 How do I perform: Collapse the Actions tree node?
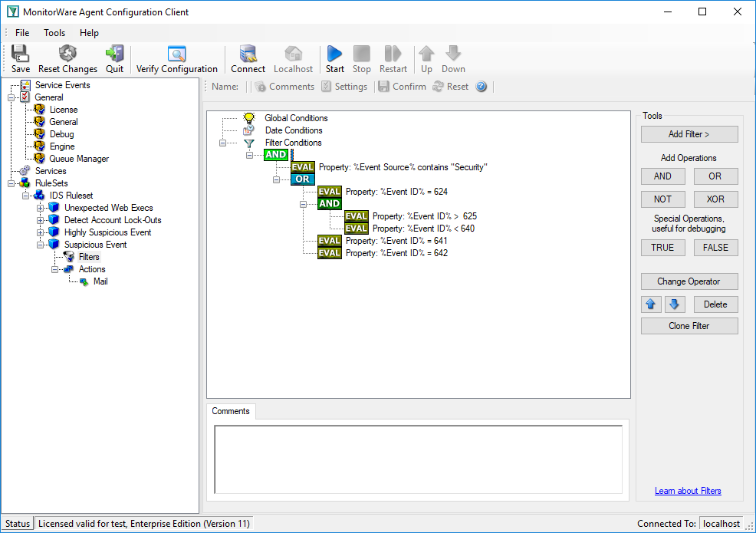pyautogui.click(x=55, y=269)
